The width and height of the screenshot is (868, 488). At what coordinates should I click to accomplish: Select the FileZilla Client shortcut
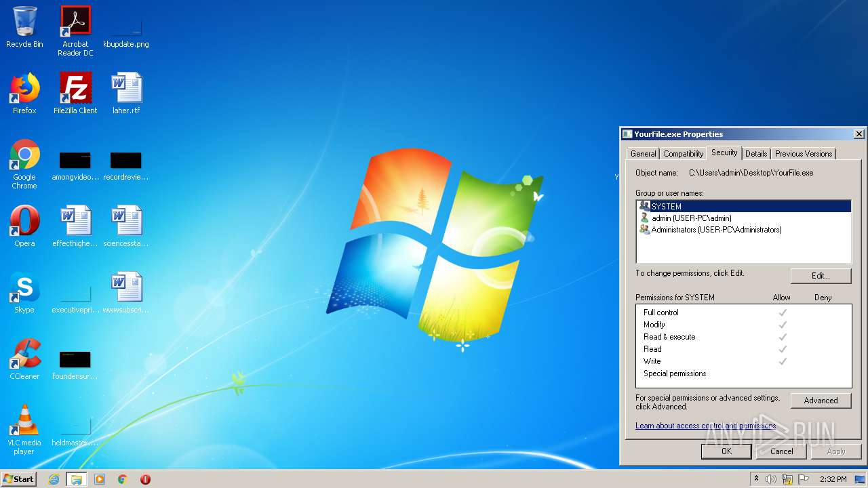75,94
